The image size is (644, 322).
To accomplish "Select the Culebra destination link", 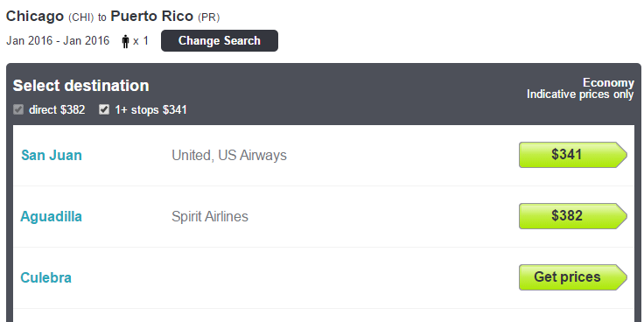I will click(46, 277).
